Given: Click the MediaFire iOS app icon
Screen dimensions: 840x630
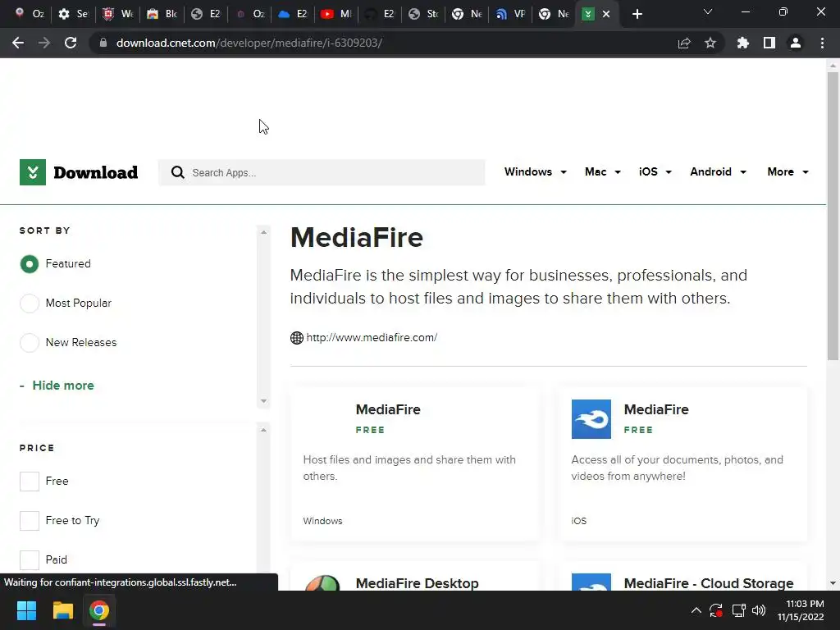Looking at the screenshot, I should (591, 419).
